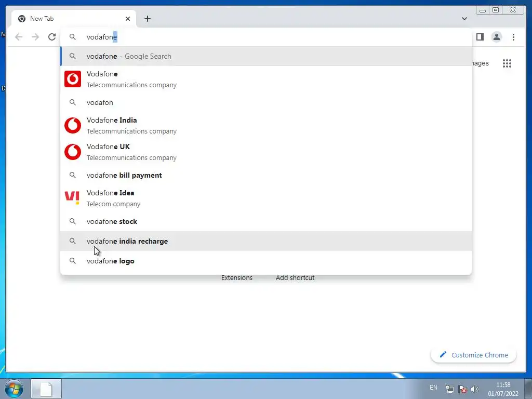Viewport: 532px width, 399px height.
Task: Click the Customize Chrome button
Action: (x=474, y=355)
